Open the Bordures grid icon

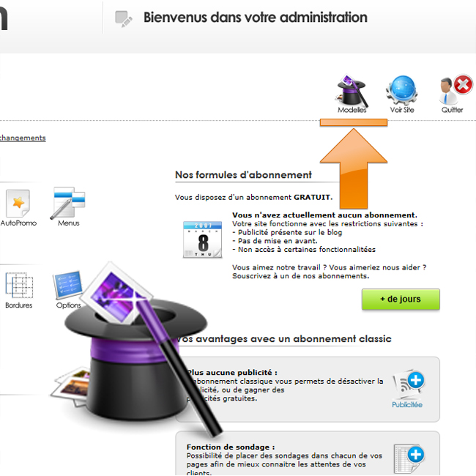pyautogui.click(x=19, y=285)
